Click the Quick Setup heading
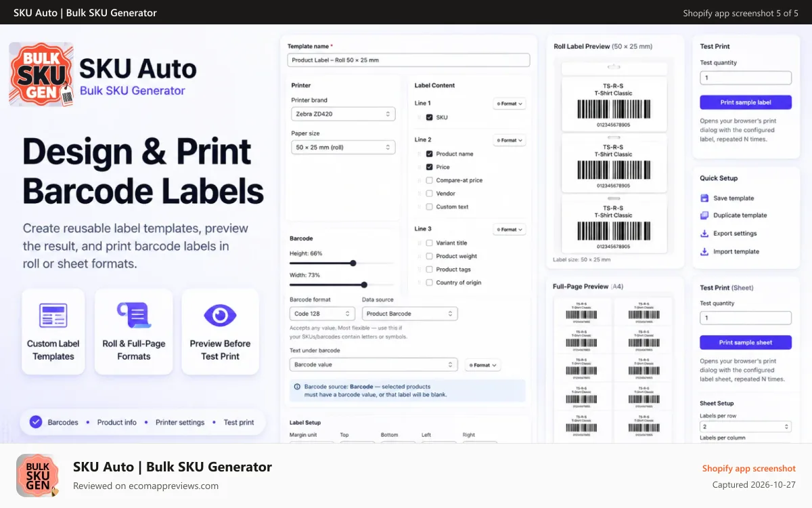 719,178
